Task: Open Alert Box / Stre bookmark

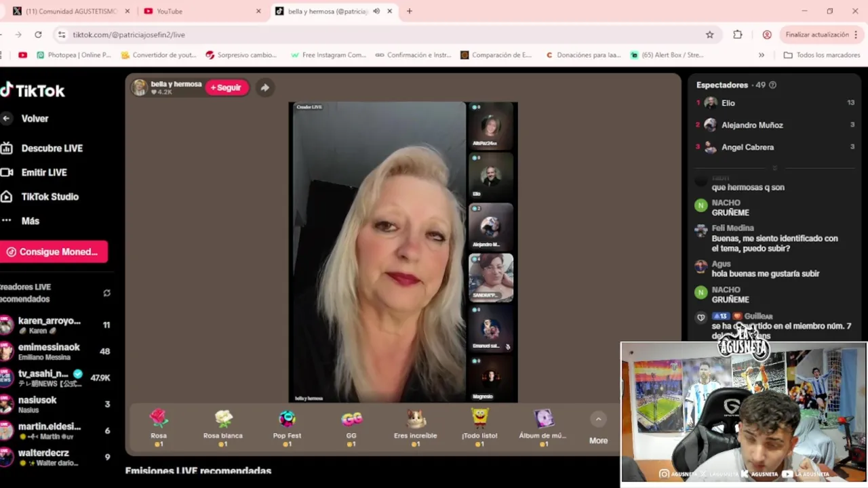Action: [x=667, y=55]
